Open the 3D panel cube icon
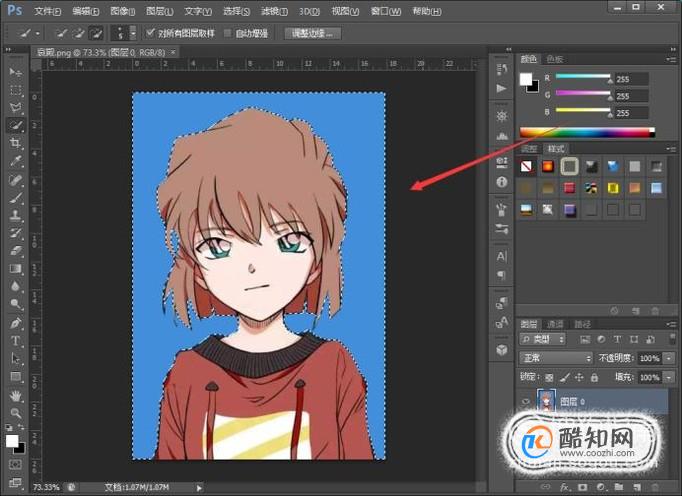This screenshot has width=682, height=496. click(501, 350)
